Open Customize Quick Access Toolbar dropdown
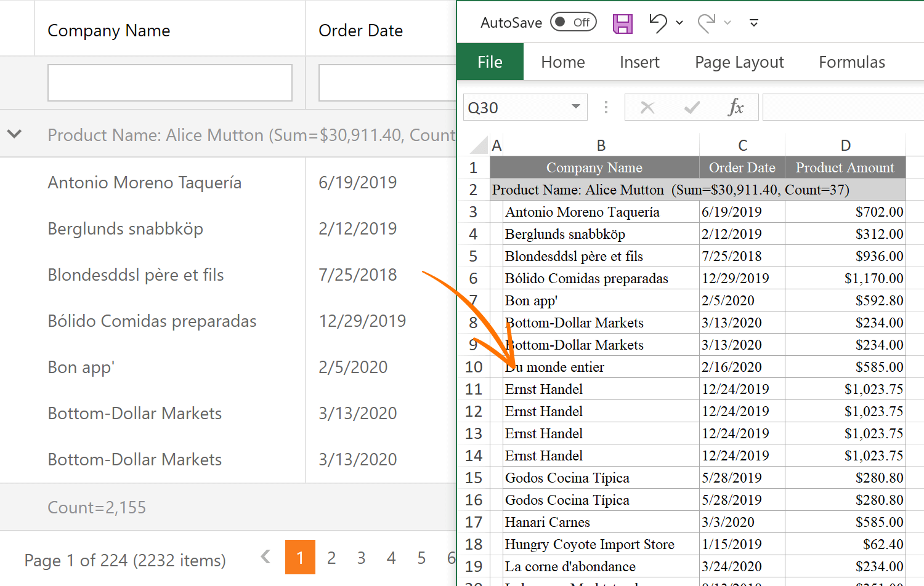This screenshot has height=586, width=924. 753,23
